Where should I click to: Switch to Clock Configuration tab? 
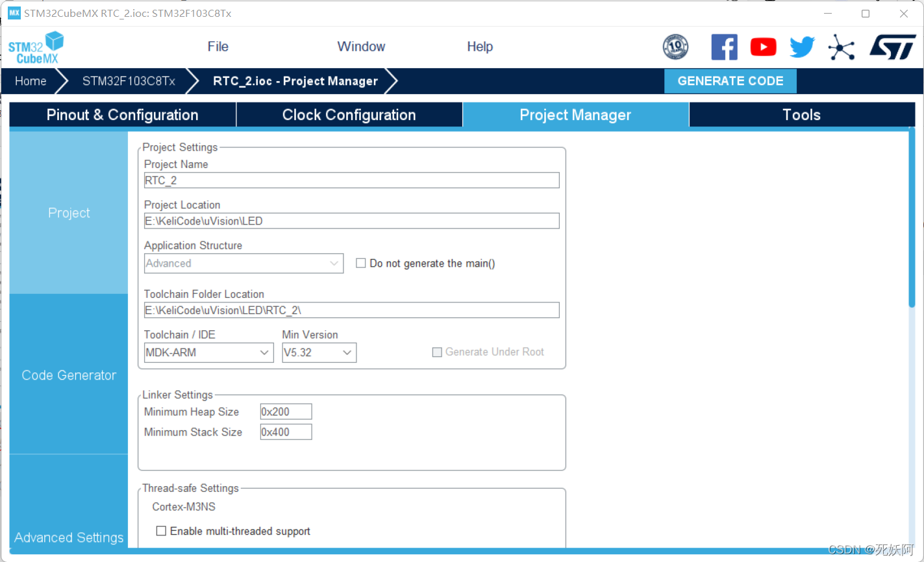349,115
